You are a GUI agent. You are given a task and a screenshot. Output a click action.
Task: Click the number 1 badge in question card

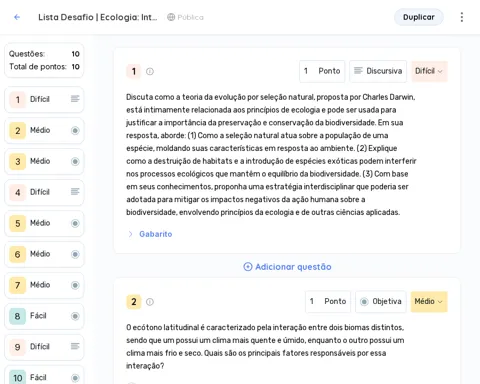[x=134, y=71]
